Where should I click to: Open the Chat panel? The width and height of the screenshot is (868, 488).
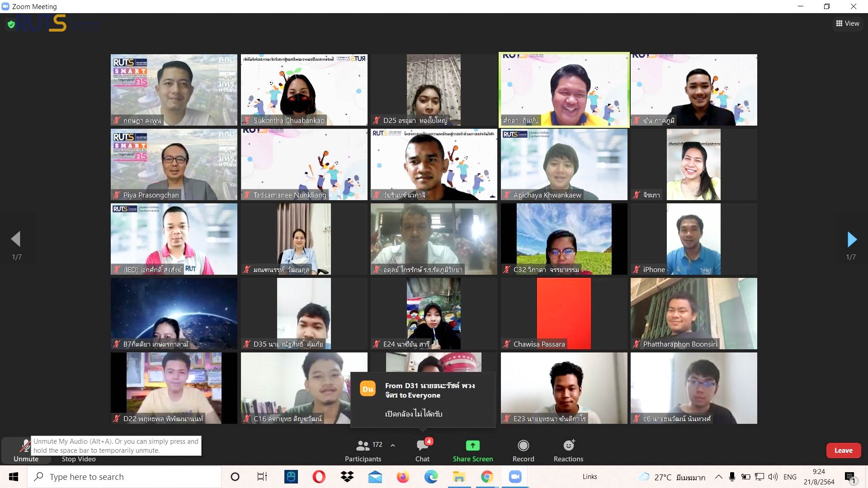(423, 450)
